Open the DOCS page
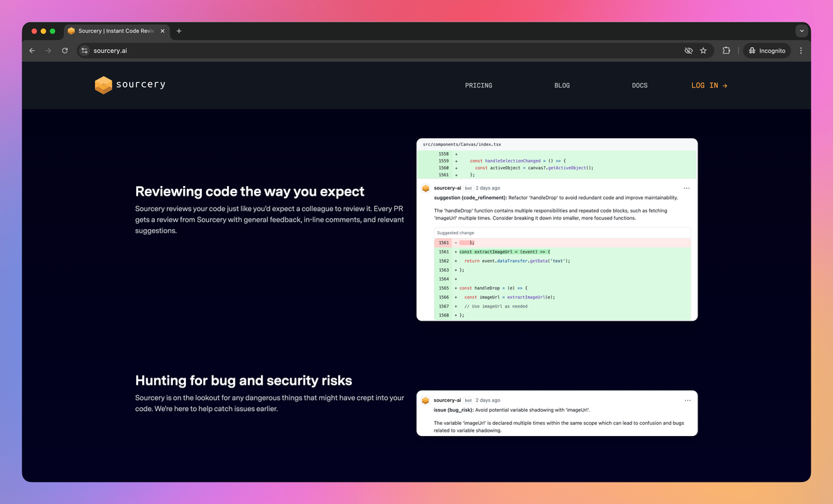Screen dimensions: 833x504 (x=639, y=85)
